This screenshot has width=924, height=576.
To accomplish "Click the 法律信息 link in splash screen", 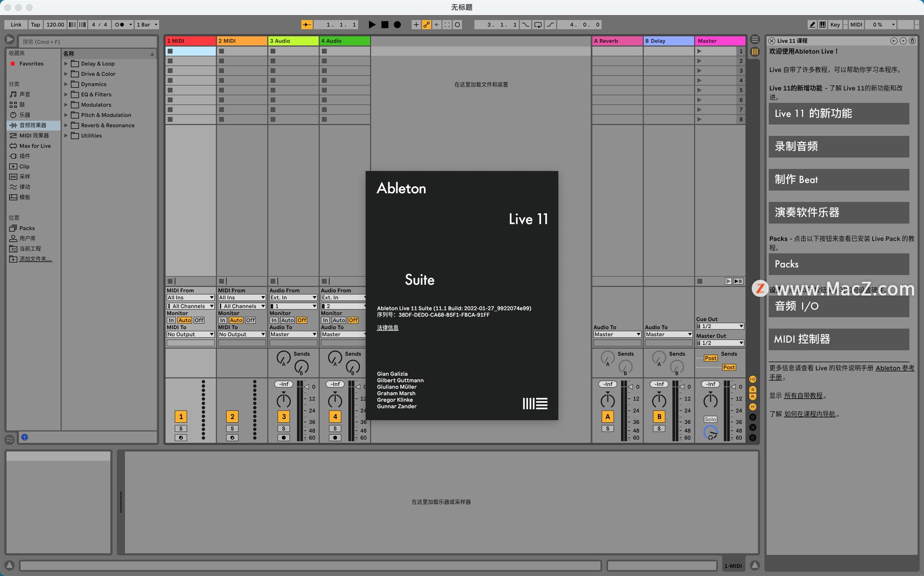I will (387, 328).
